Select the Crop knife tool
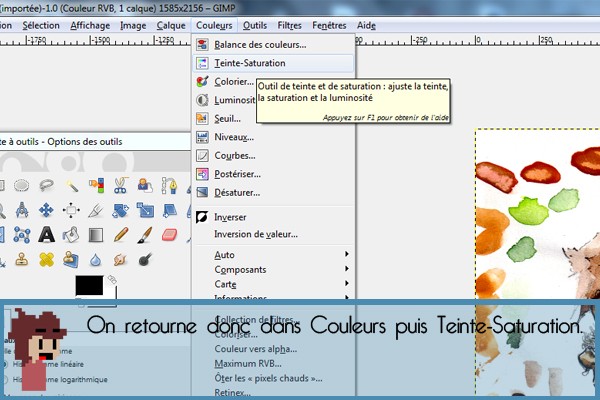This screenshot has height=400, width=600. click(x=96, y=210)
